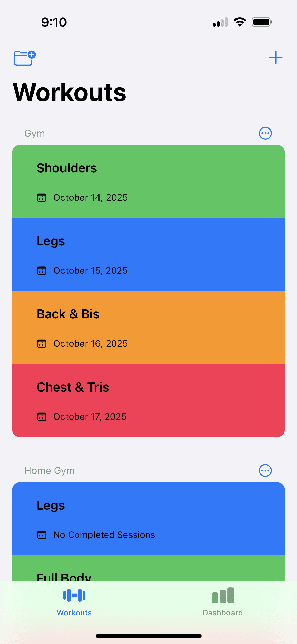This screenshot has height=644, width=297.
Task: Tap the Workouts dumbbell icon
Action: coord(74,596)
